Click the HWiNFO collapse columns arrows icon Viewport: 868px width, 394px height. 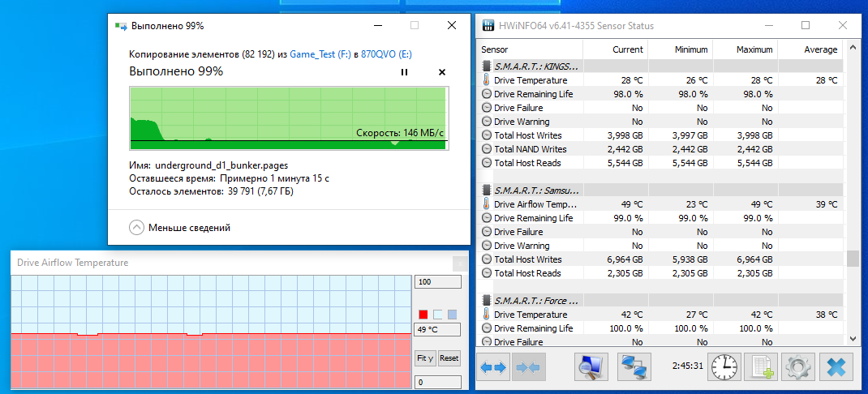tap(529, 367)
